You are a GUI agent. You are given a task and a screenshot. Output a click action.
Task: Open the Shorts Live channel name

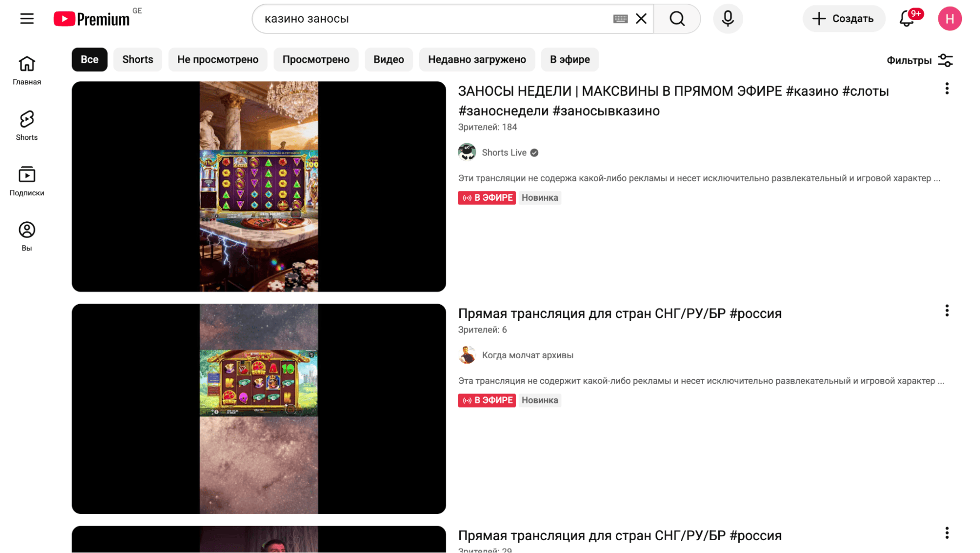click(504, 153)
